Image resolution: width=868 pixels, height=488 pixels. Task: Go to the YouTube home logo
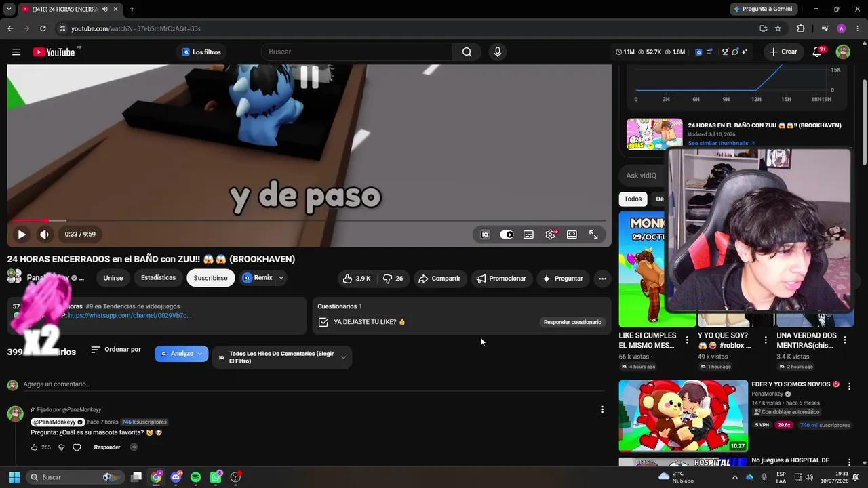pyautogui.click(x=54, y=52)
